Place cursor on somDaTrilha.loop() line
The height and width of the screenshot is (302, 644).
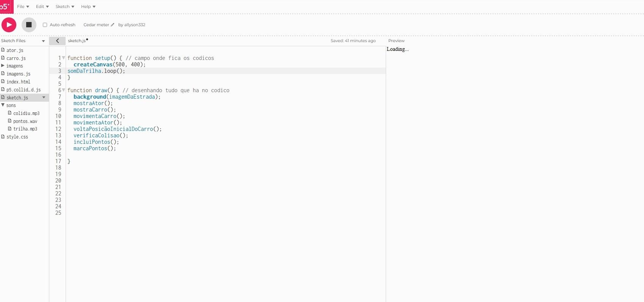coord(96,71)
